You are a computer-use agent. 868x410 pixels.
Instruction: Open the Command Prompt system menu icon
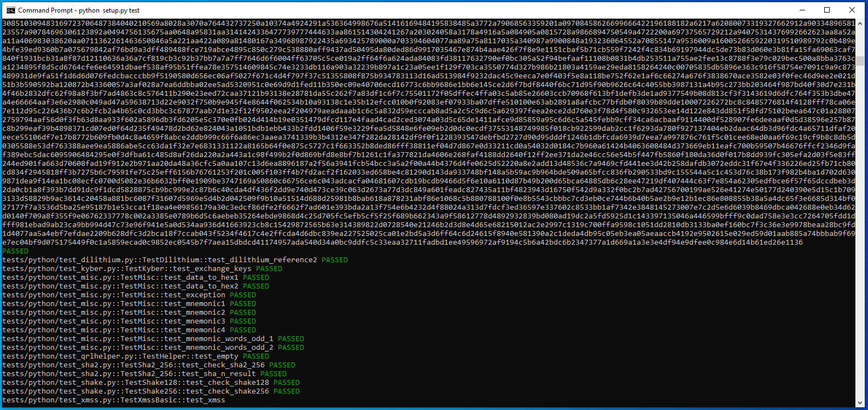point(10,10)
